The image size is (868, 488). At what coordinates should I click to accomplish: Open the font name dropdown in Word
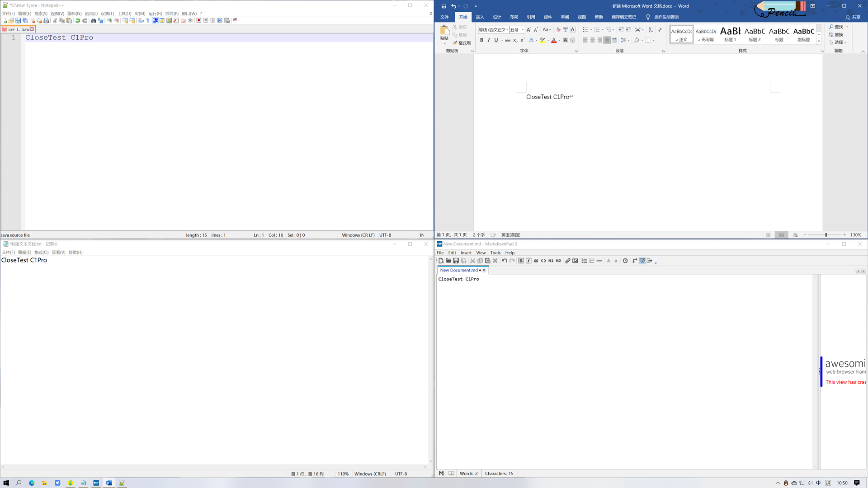pos(507,30)
